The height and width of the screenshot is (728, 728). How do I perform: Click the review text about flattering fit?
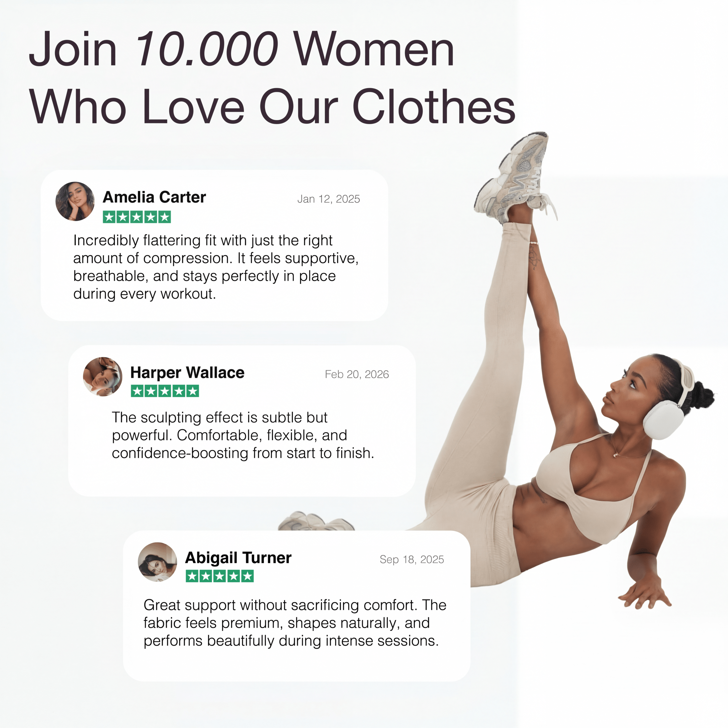click(x=215, y=267)
